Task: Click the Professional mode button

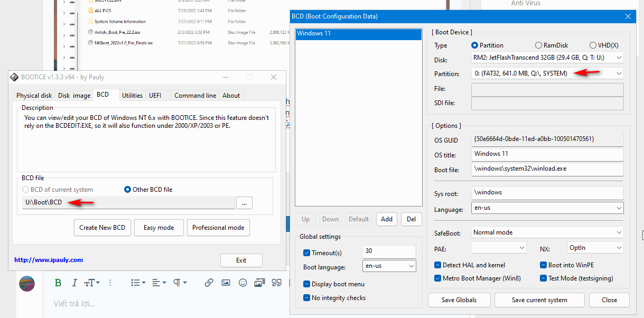Action: [x=218, y=228]
